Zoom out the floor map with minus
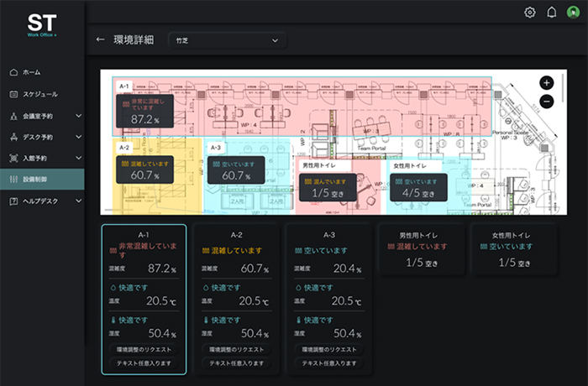Screen dimensions: 588x386 pos(546,102)
